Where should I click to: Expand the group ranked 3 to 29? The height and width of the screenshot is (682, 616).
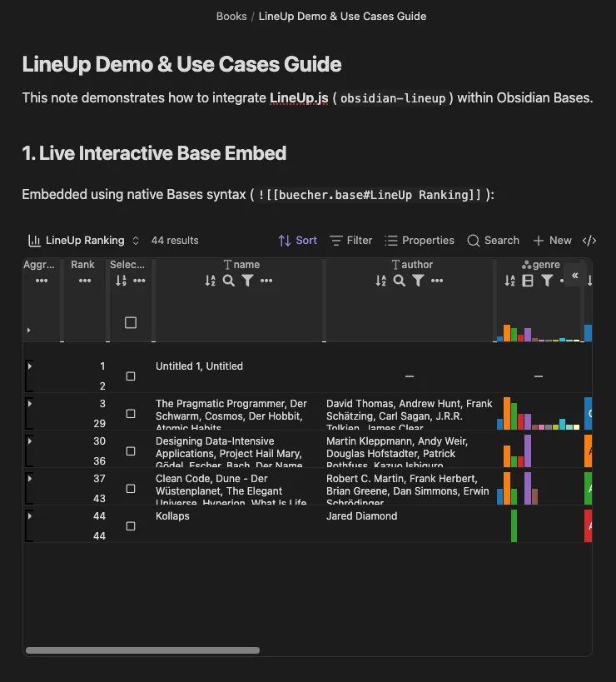pos(30,404)
